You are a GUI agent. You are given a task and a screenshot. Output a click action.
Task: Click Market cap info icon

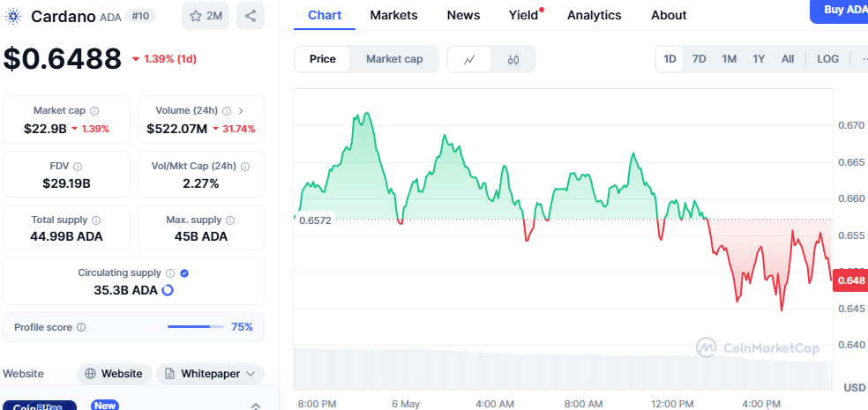coord(94,111)
